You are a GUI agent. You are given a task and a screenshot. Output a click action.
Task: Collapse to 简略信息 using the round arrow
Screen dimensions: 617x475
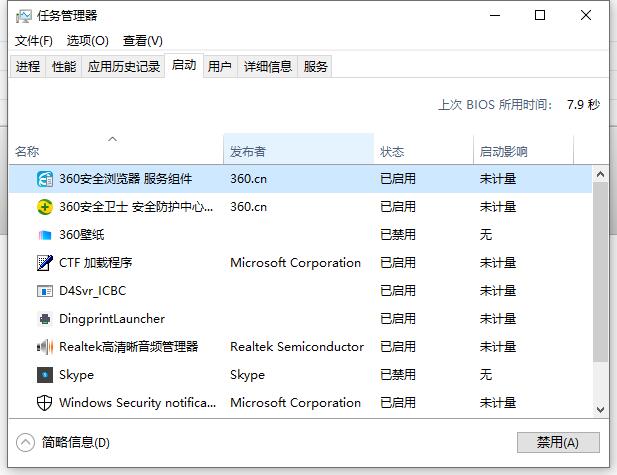[26, 443]
